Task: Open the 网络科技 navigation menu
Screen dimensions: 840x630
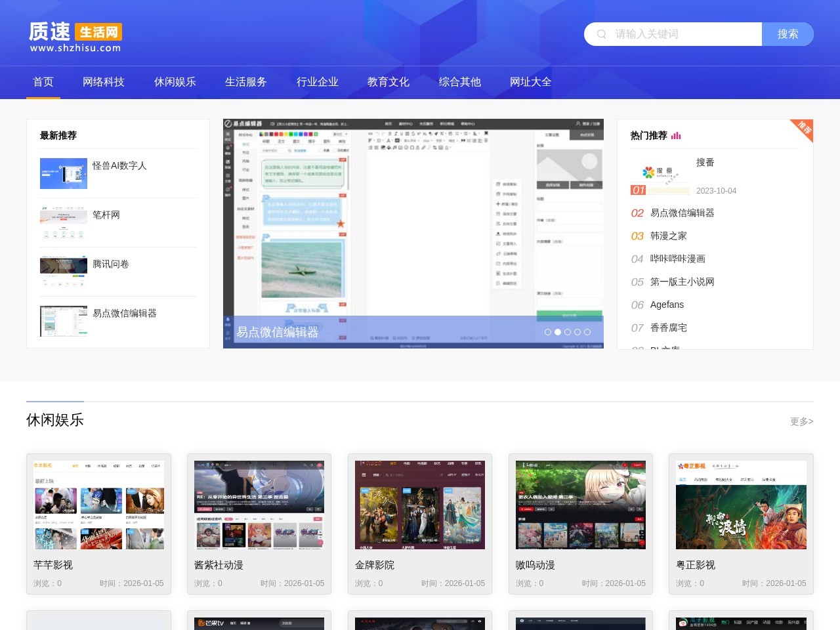Action: (x=103, y=82)
